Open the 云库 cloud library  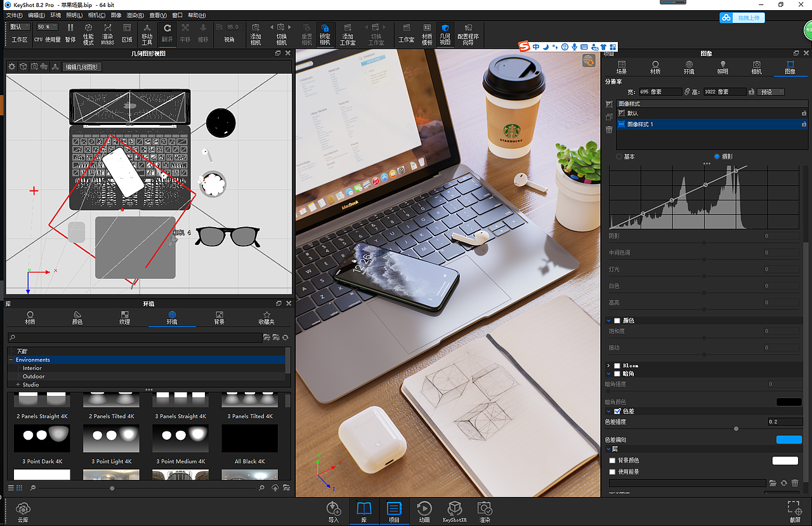(x=23, y=511)
